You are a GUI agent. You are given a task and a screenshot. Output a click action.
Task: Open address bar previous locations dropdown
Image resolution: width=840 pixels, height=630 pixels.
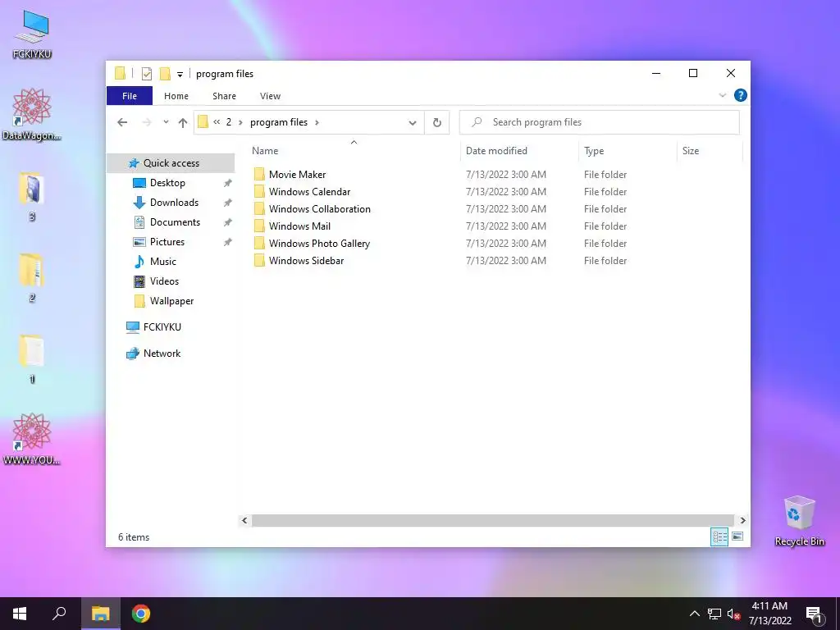(x=413, y=123)
